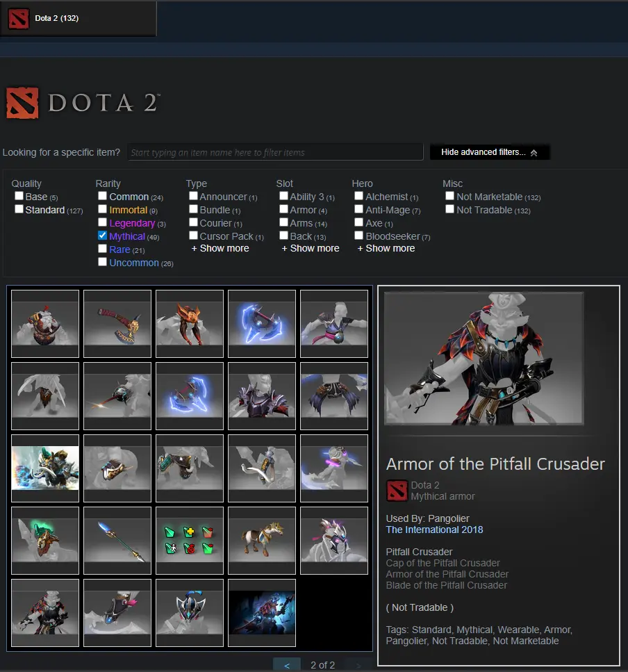Screen dimensions: 628x672
Task: Click the white horse courier item
Action: coord(261,540)
